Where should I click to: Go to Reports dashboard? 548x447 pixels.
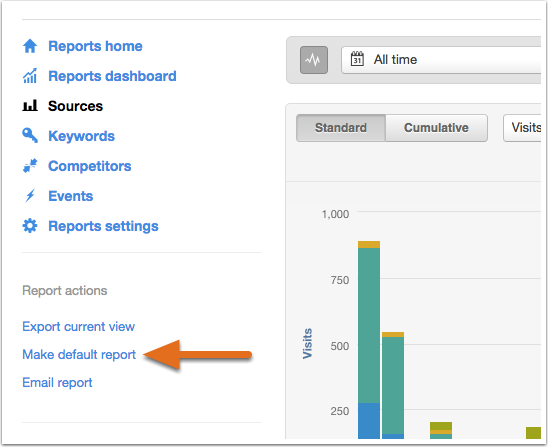pyautogui.click(x=112, y=76)
